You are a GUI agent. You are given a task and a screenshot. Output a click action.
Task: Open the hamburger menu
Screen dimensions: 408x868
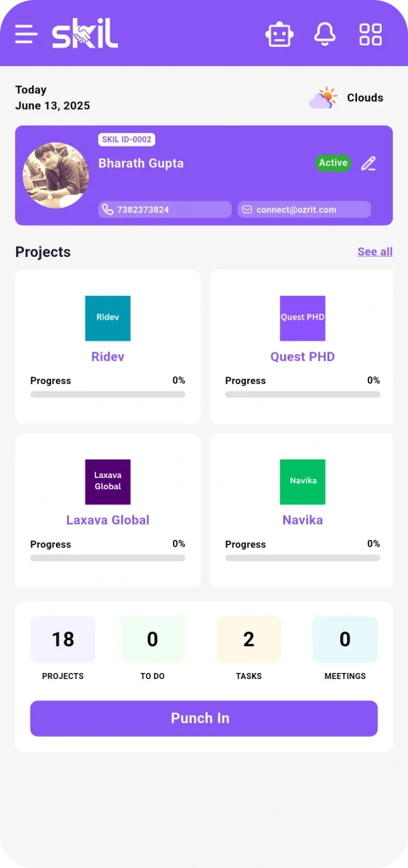(26, 34)
